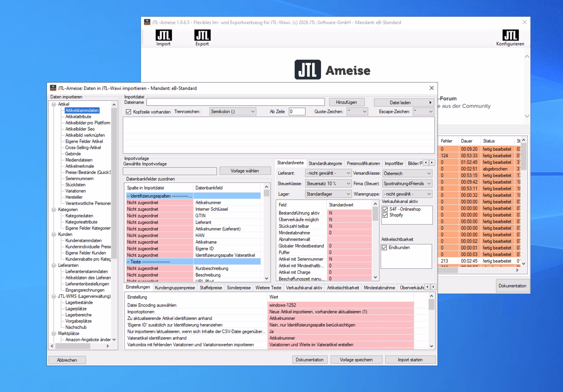The height and width of the screenshot is (392, 563).
Task: Open the Firma (Steuer) dropdown
Action: [407, 183]
